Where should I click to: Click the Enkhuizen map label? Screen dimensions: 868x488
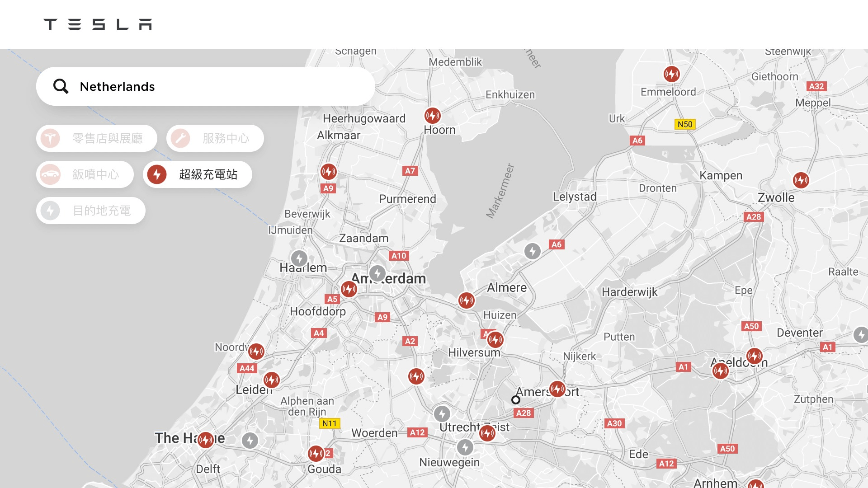coord(510,95)
